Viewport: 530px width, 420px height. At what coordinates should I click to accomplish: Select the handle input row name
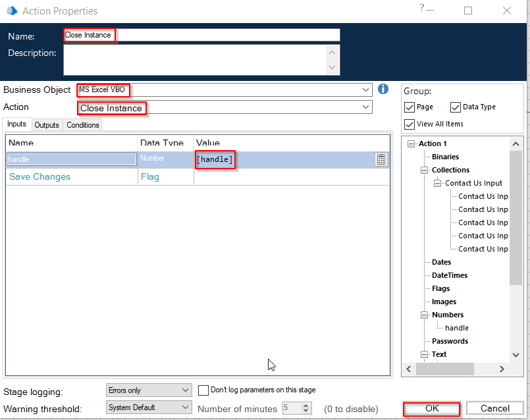point(71,159)
